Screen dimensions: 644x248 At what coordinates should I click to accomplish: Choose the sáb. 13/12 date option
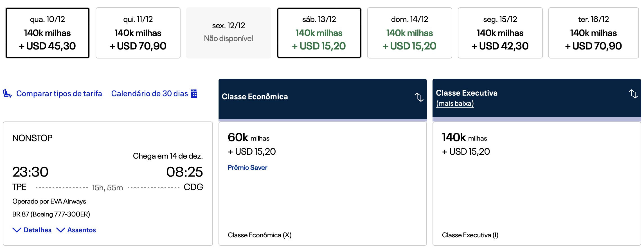[319, 33]
